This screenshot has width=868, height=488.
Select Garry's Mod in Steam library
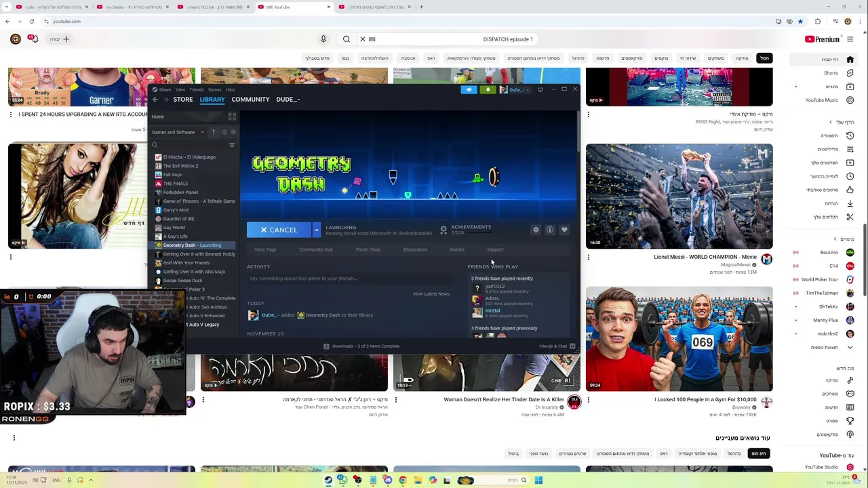pos(176,210)
